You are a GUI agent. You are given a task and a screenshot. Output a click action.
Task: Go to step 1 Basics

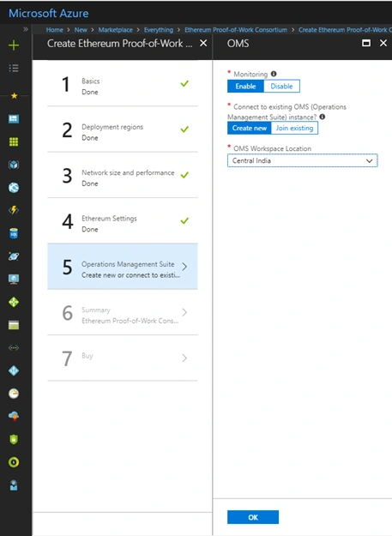[123, 83]
